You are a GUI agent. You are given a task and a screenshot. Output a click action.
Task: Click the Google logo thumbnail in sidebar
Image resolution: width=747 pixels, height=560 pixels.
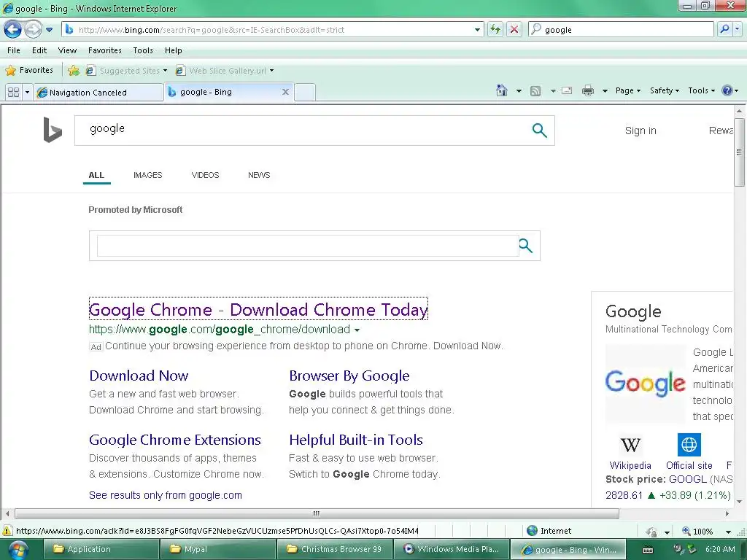tap(646, 384)
